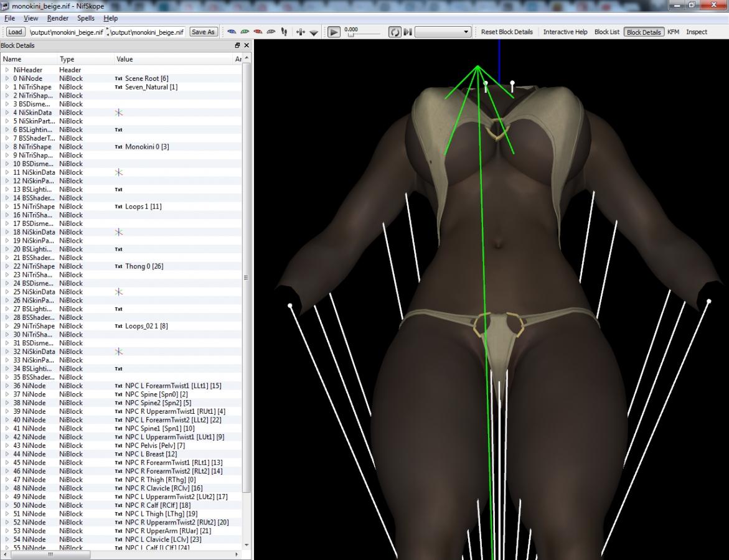729x560 pixels.
Task: Select NPC Spine2 [Spn2] [5] value
Action: 158,403
